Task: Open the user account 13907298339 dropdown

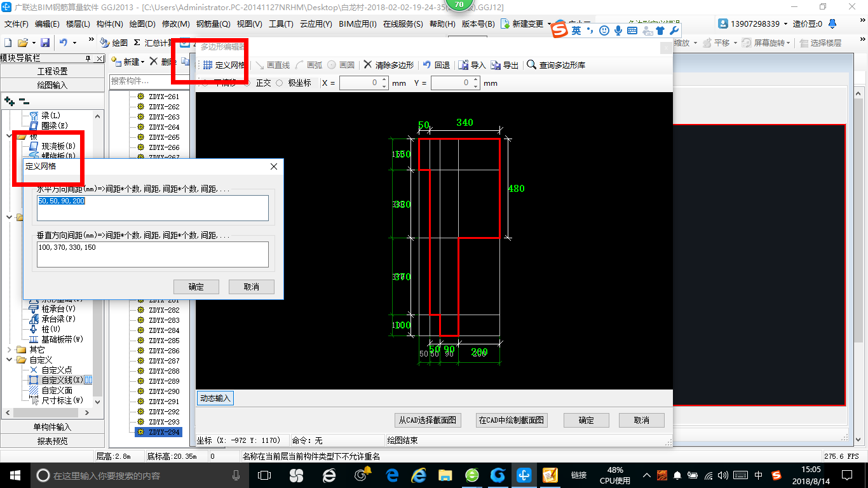Action: [753, 24]
